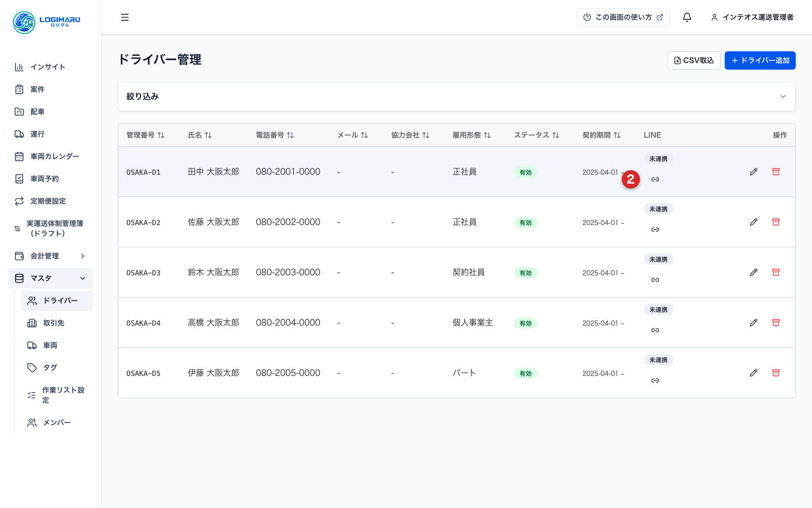812x508 pixels.
Task: Open 実運送体制管理簿(ドラフト) in sidebar
Action: [x=50, y=229]
